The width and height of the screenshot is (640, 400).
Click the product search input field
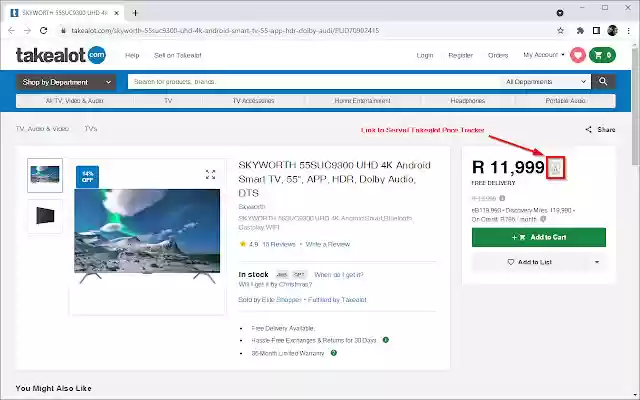314,82
